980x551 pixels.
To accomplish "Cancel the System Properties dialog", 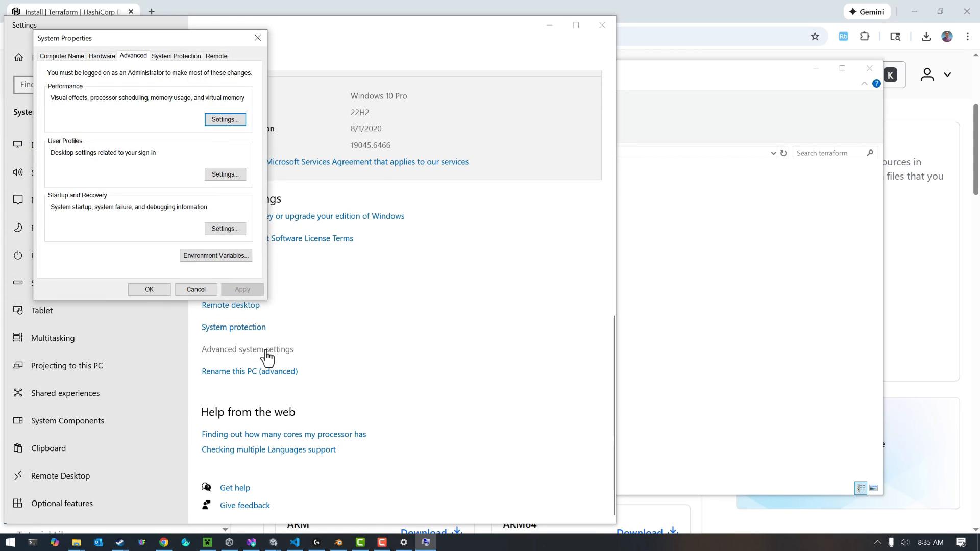I will tap(196, 289).
